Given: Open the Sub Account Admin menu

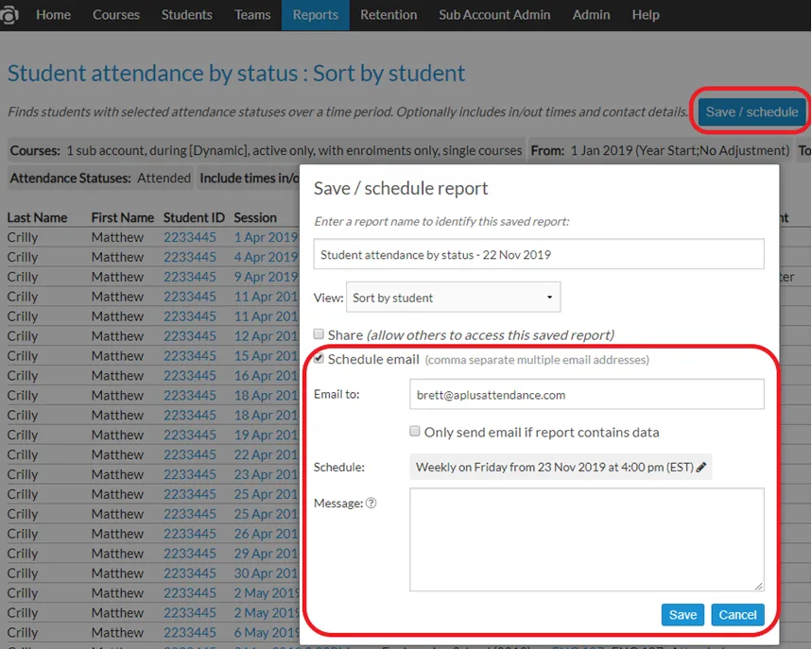Looking at the screenshot, I should click(x=494, y=15).
